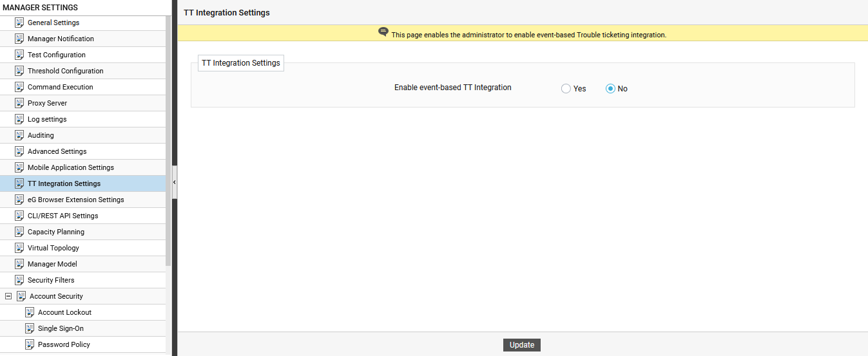Click the Mobile Application Settings page icon
This screenshot has width=868, height=356.
pos(19,167)
